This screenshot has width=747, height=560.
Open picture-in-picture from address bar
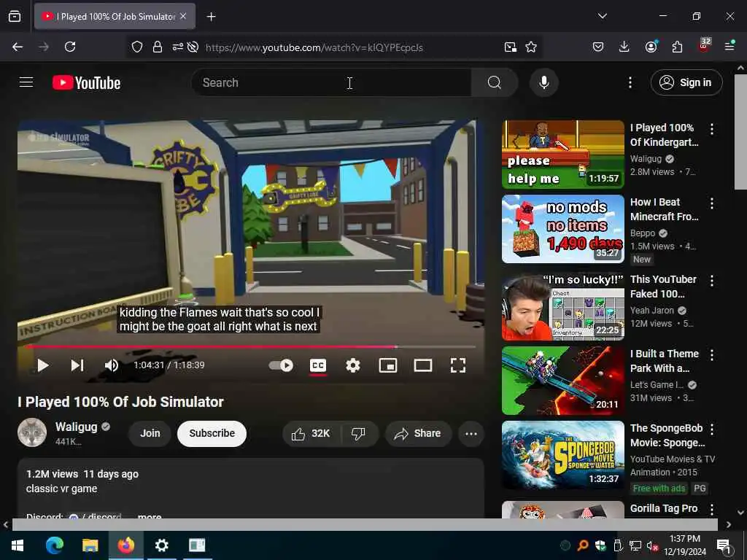click(510, 47)
